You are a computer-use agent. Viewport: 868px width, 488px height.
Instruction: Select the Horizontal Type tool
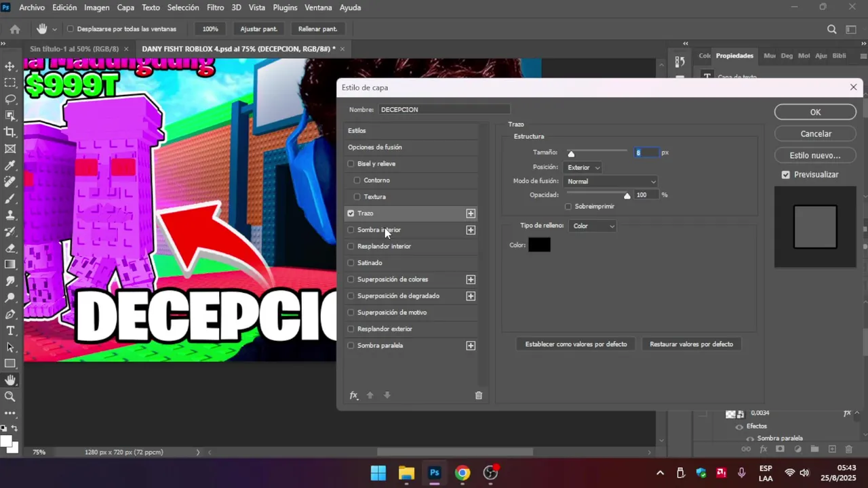click(x=10, y=331)
